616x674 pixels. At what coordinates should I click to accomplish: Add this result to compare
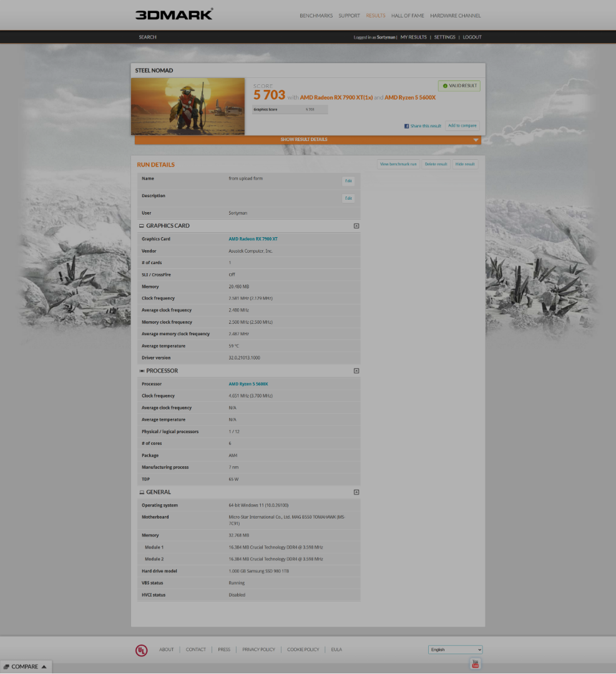click(x=462, y=126)
